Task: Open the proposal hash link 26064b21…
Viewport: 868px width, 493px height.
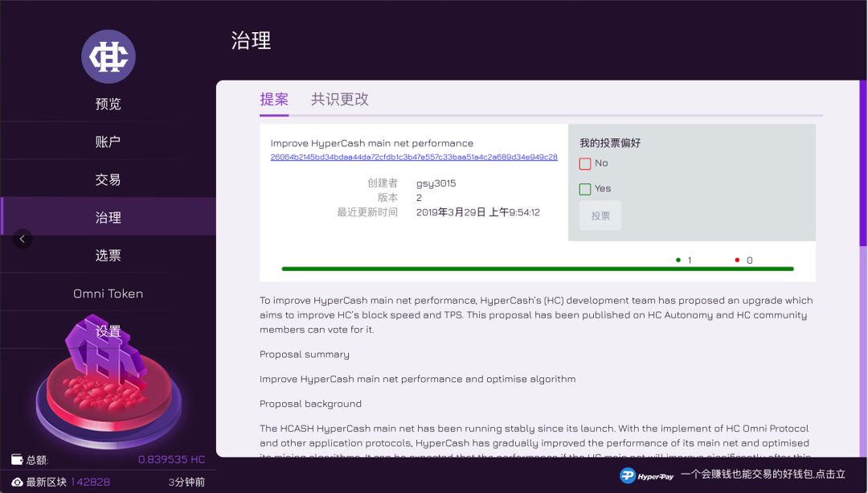Action: (414, 158)
